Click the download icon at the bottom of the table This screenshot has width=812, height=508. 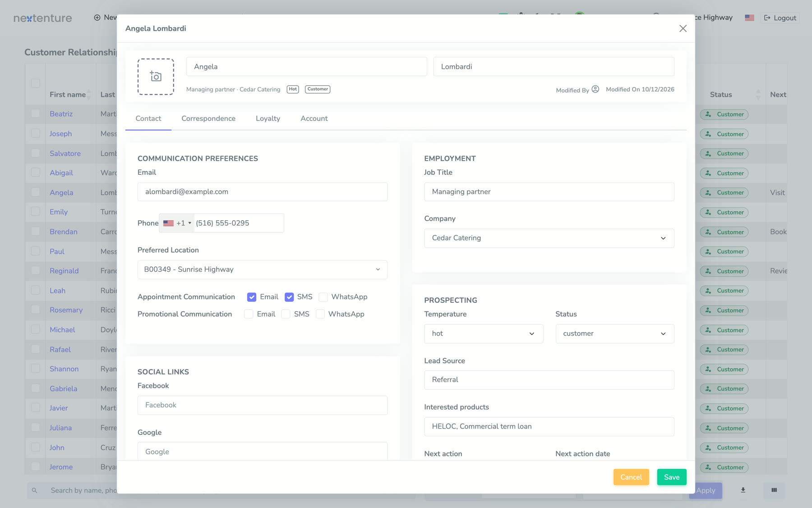coord(743,490)
